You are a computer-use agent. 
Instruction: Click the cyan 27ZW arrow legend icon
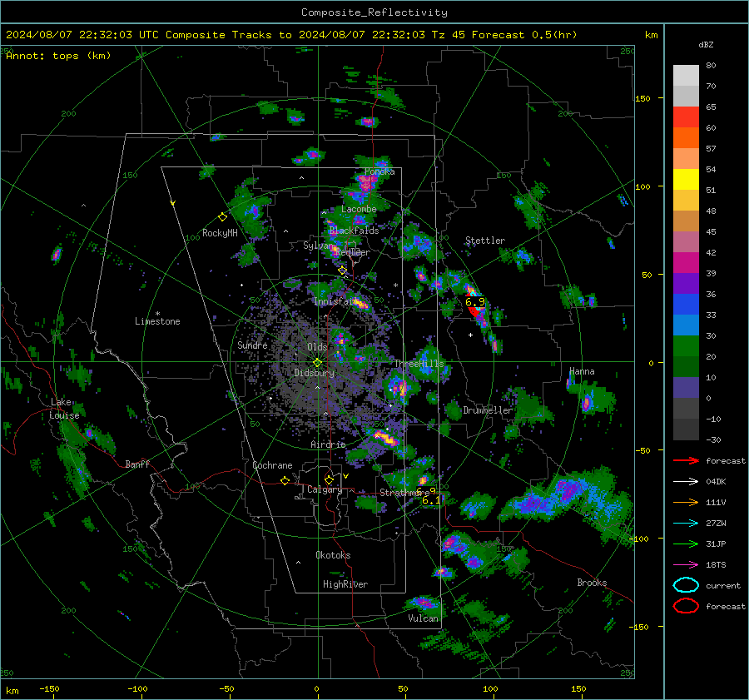[686, 524]
